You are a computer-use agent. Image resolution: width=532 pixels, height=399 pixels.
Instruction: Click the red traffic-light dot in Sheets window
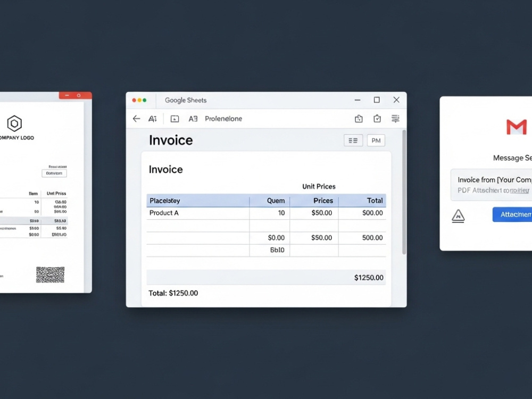click(x=134, y=100)
